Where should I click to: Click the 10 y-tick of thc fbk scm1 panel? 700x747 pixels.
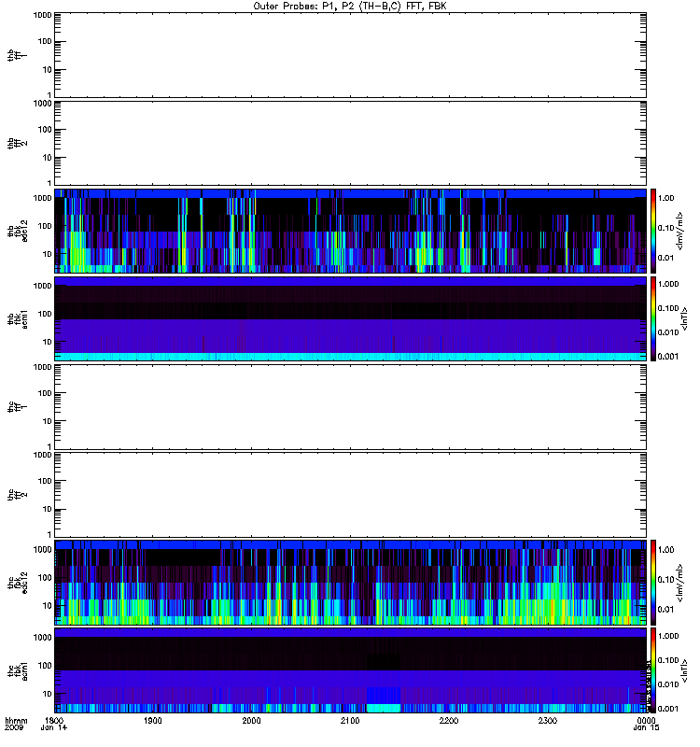point(48,694)
